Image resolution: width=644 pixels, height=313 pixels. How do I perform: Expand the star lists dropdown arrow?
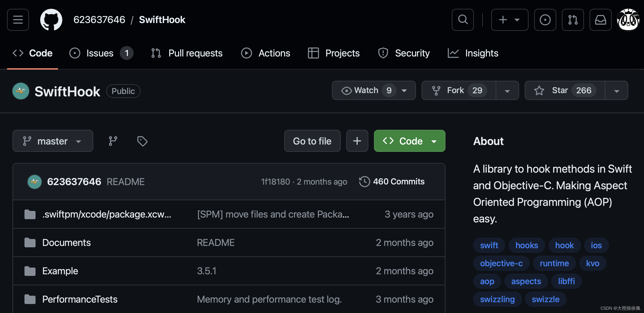[617, 90]
